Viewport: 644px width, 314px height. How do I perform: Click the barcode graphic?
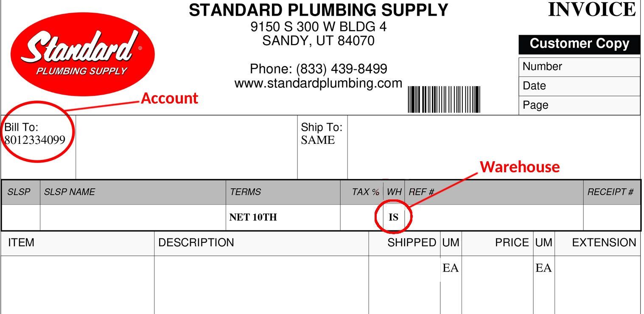click(x=444, y=99)
